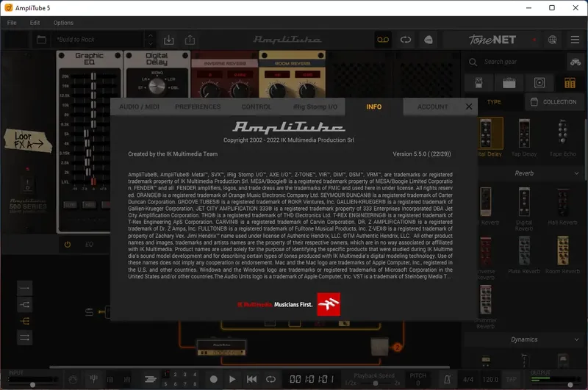Click the play button in transport

pyautogui.click(x=232, y=379)
